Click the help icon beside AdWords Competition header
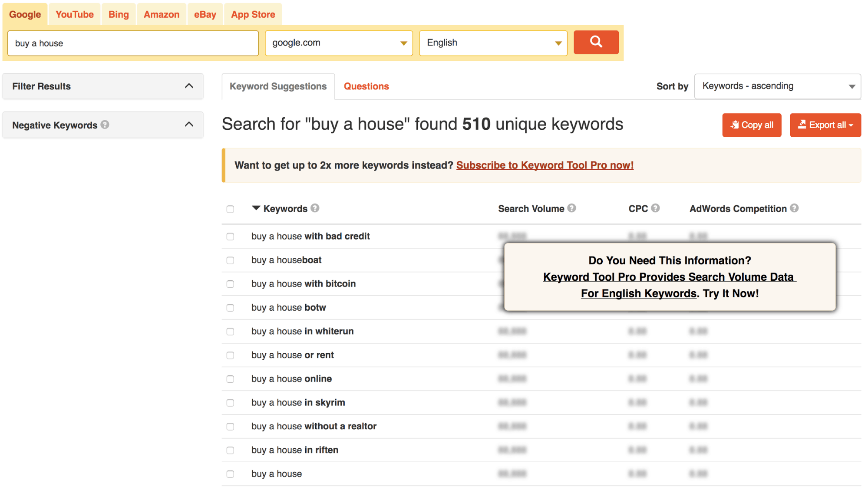Screen dimensions: 868x490 click(x=794, y=208)
